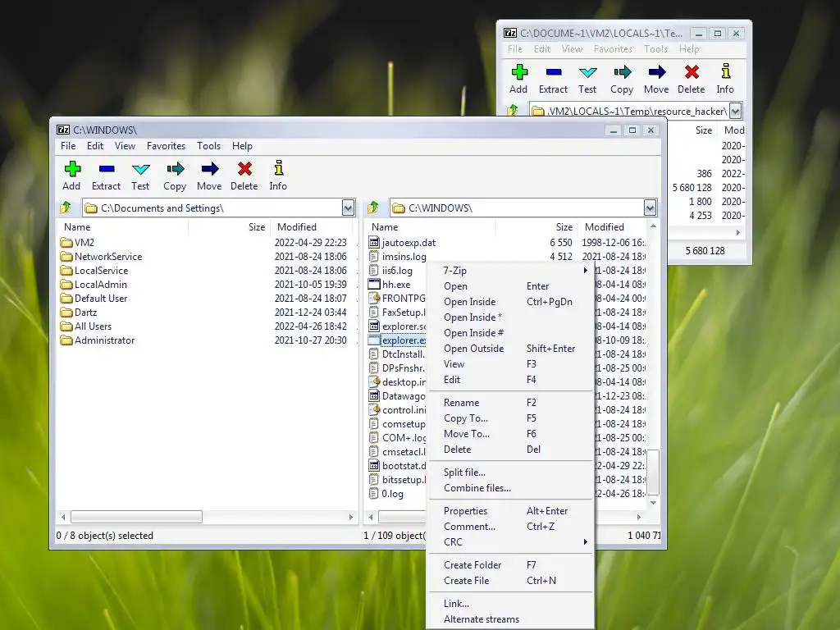Viewport: 840px width, 630px height.
Task: Click Test icon in the background Temp window
Action: click(x=587, y=72)
